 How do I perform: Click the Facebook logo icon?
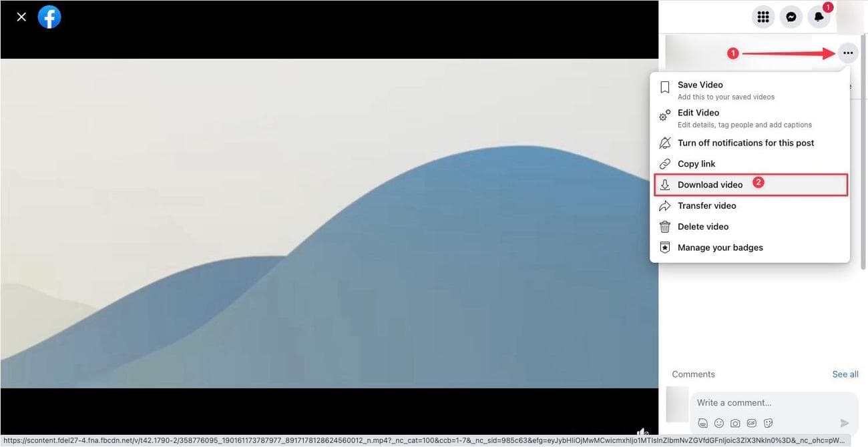coord(49,17)
